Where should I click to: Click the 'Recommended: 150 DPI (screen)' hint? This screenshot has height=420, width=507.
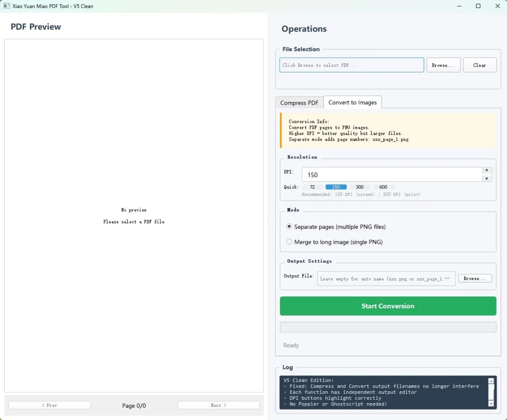[x=338, y=194]
